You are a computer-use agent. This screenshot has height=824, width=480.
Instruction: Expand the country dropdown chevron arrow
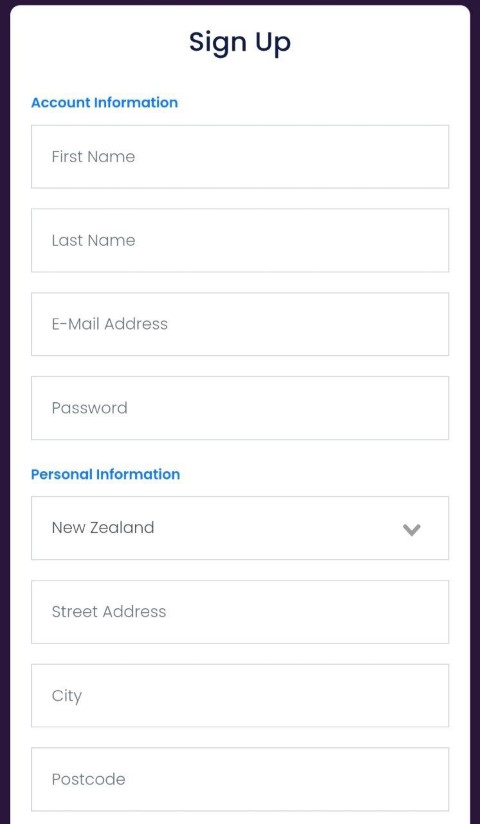tap(412, 530)
